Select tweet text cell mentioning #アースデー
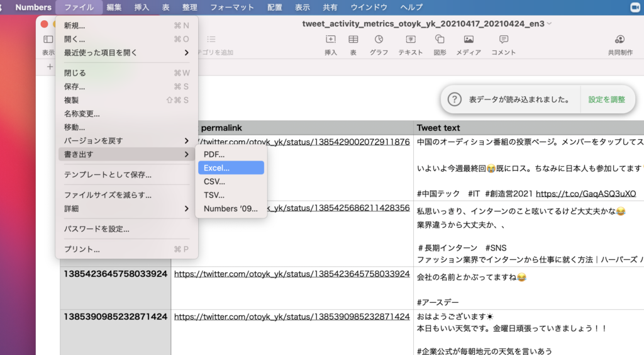This screenshot has width=644, height=355. point(528,288)
